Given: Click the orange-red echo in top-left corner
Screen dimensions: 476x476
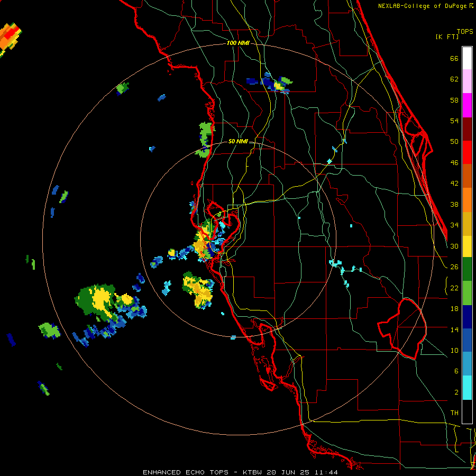Looking at the screenshot, I should 10,40.
